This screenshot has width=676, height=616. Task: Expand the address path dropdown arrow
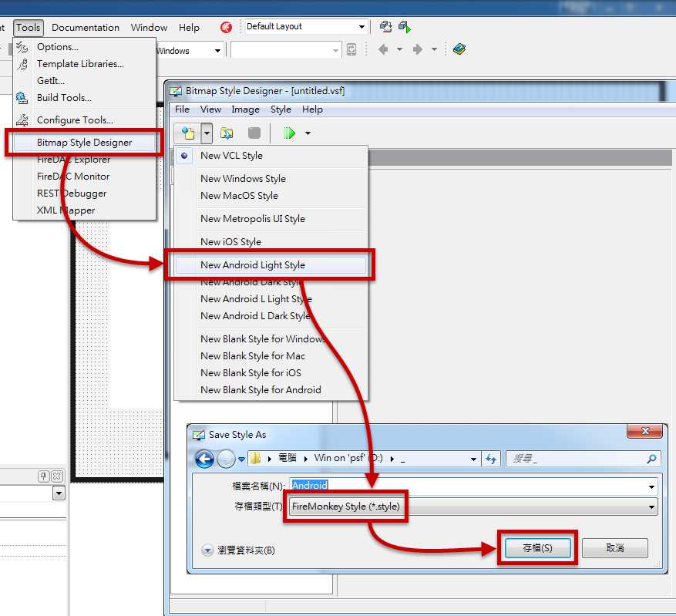pyautogui.click(x=473, y=459)
